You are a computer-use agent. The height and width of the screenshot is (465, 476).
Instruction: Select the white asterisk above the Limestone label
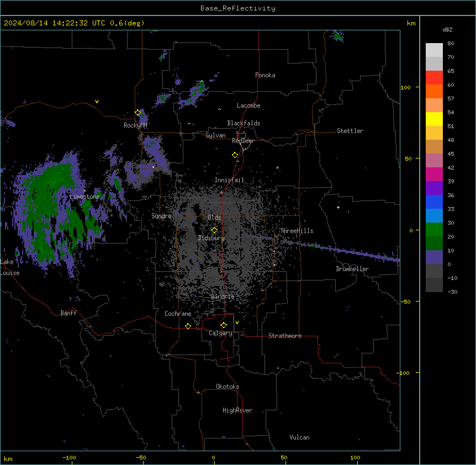tap(84, 191)
